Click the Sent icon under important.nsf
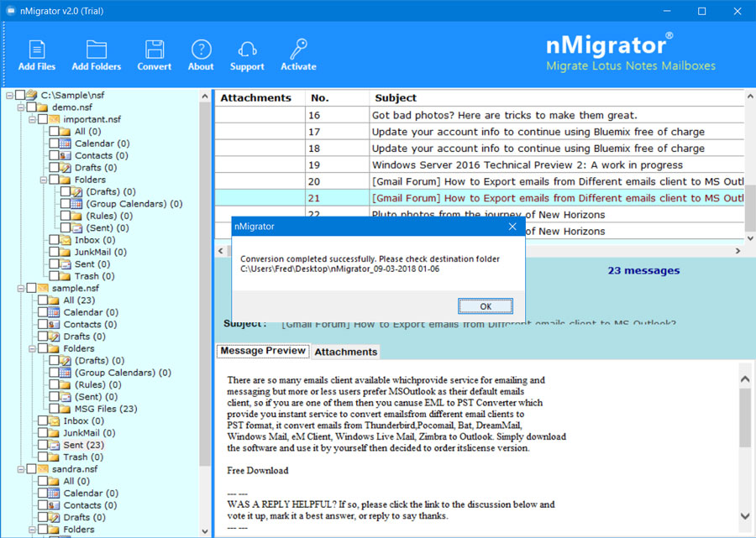 (66, 264)
